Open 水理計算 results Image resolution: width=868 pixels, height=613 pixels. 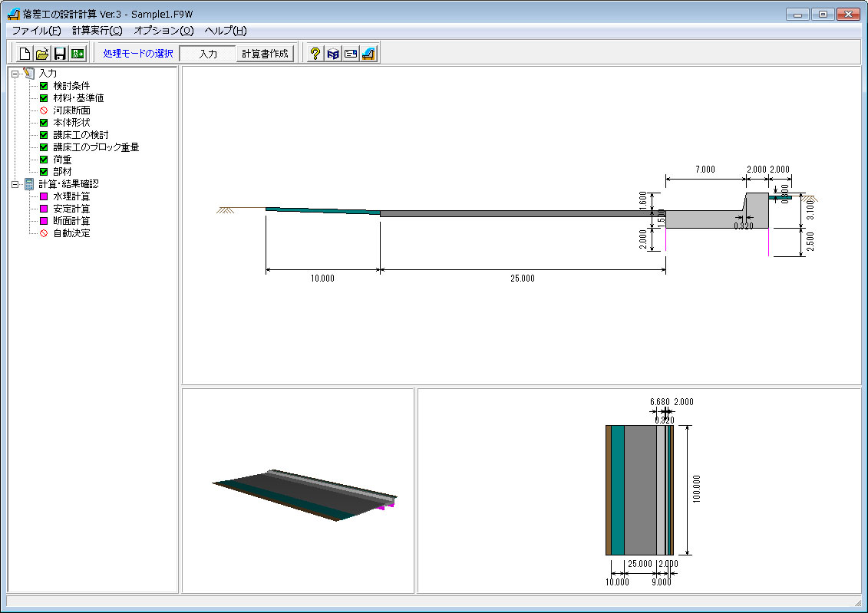pyautogui.click(x=71, y=196)
